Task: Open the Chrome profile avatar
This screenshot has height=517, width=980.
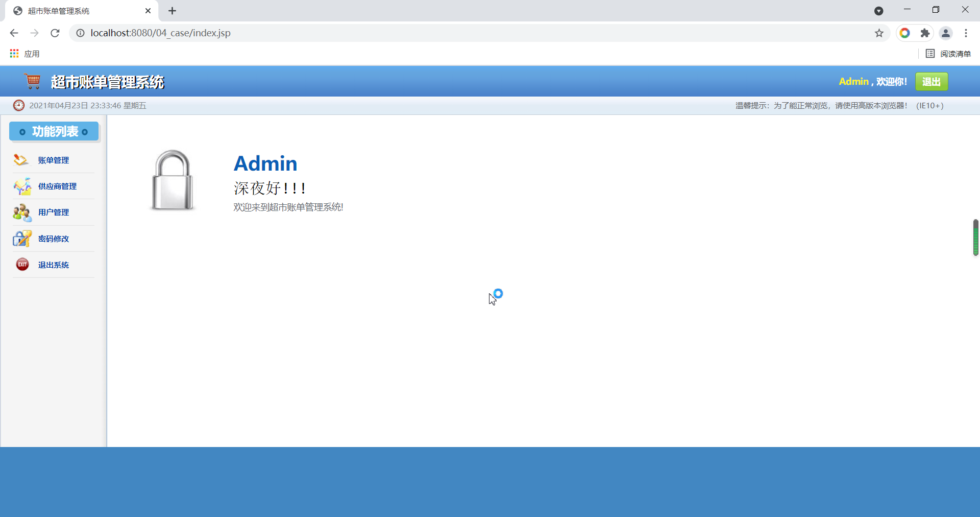Action: point(946,33)
